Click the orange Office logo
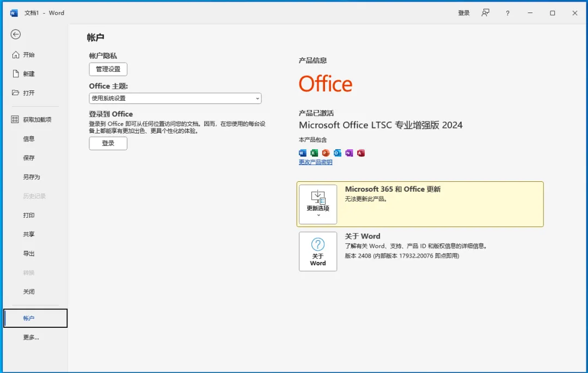Viewport: 588px width, 373px height. point(326,84)
